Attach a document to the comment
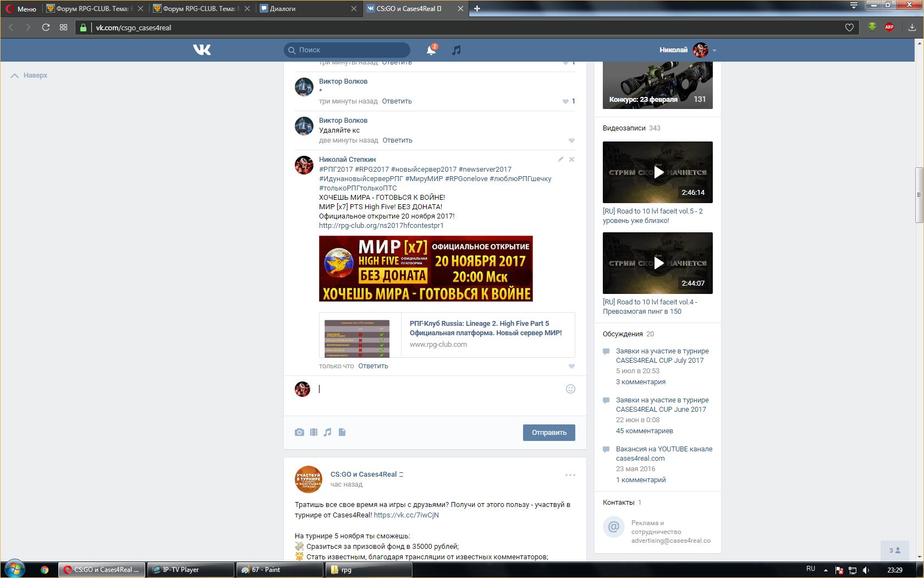 coord(342,432)
